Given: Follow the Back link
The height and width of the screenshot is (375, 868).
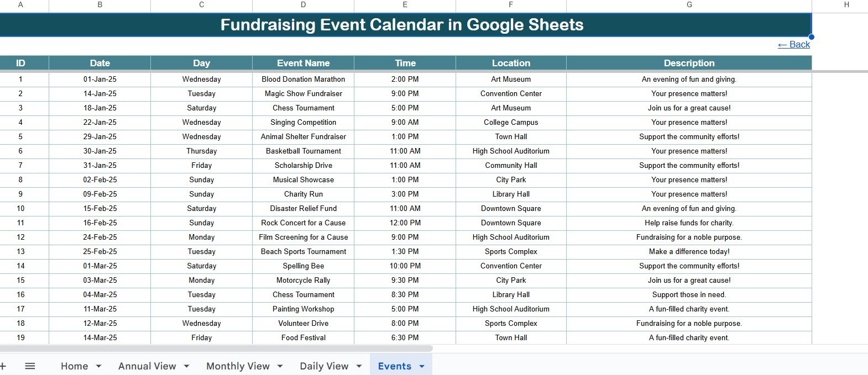Looking at the screenshot, I should [x=793, y=45].
